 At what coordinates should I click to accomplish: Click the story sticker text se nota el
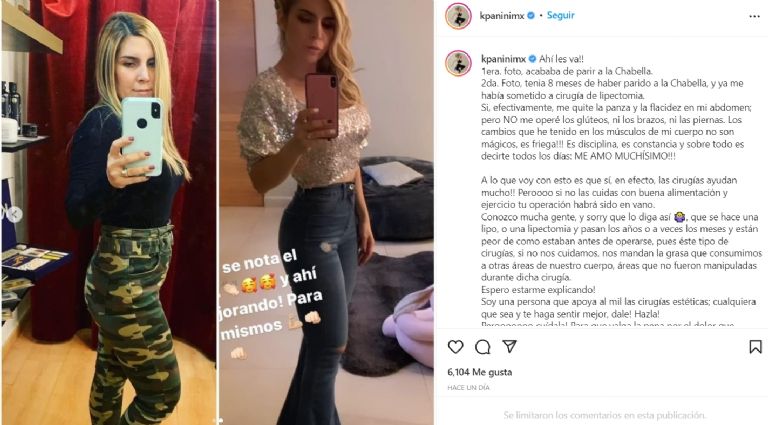[x=260, y=262]
